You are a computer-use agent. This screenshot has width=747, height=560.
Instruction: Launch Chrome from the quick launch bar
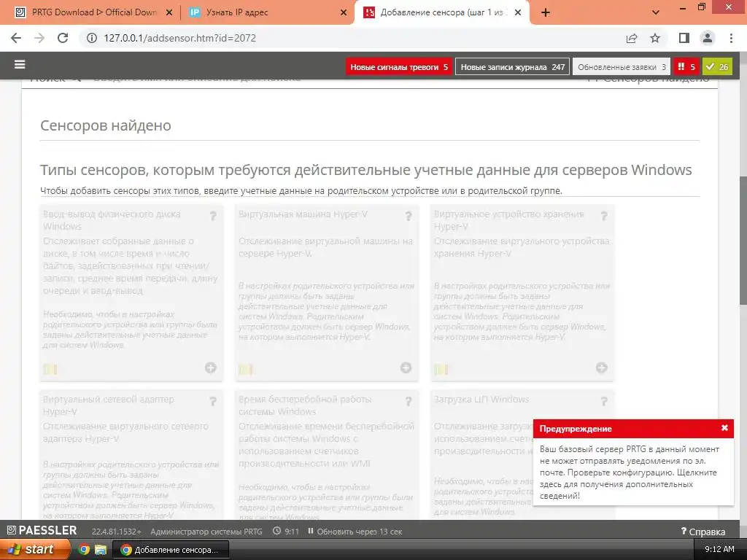tap(83, 550)
